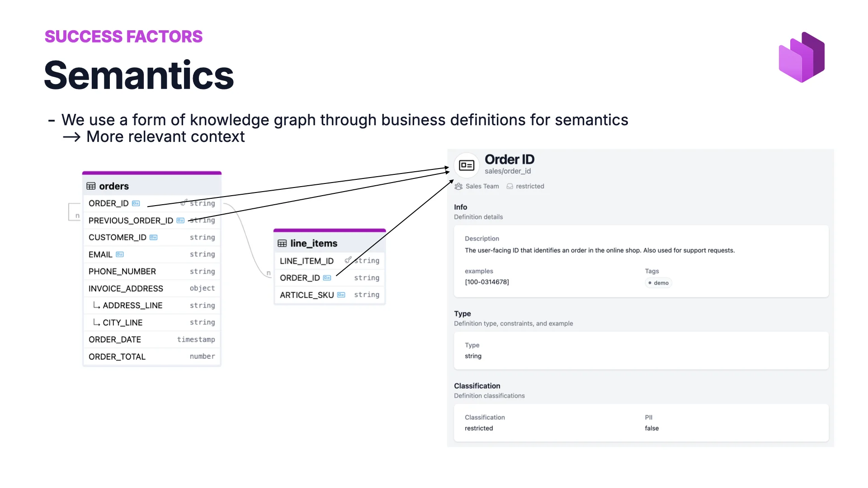Toggle the badge marker on CUSTOMER_ID
This screenshot has width=868, height=488.
(x=153, y=237)
